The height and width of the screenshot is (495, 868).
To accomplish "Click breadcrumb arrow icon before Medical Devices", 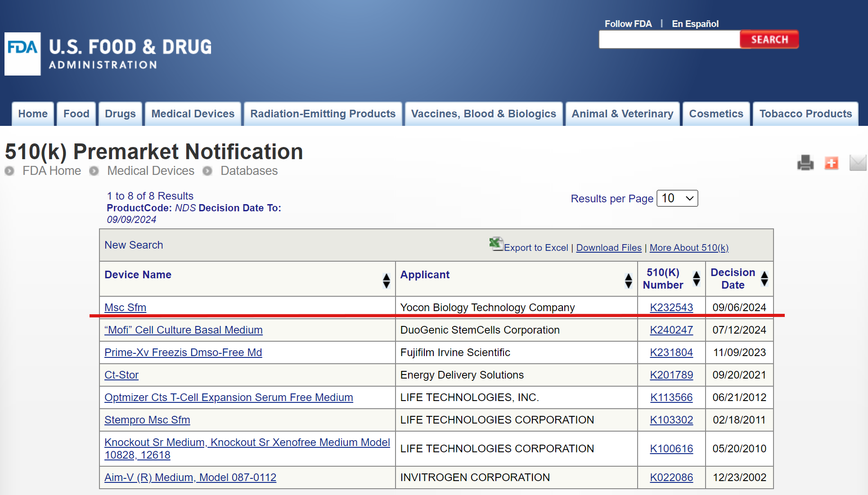I will pyautogui.click(x=94, y=171).
